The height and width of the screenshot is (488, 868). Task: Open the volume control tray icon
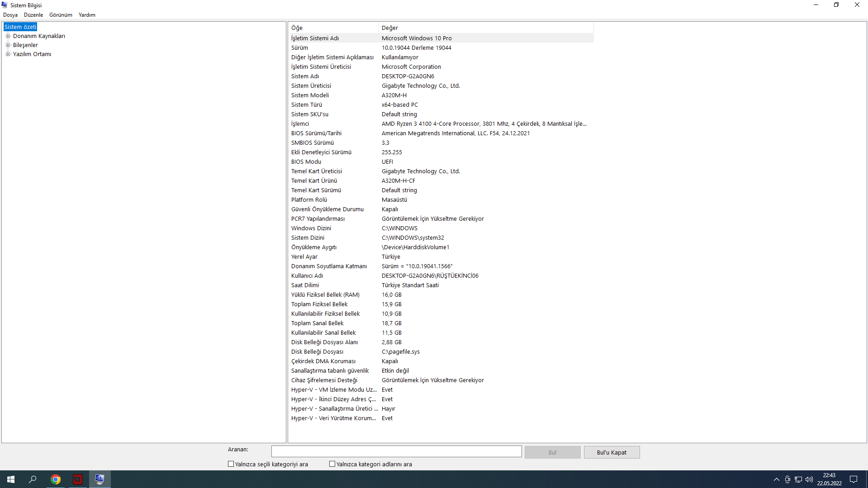[x=809, y=479]
